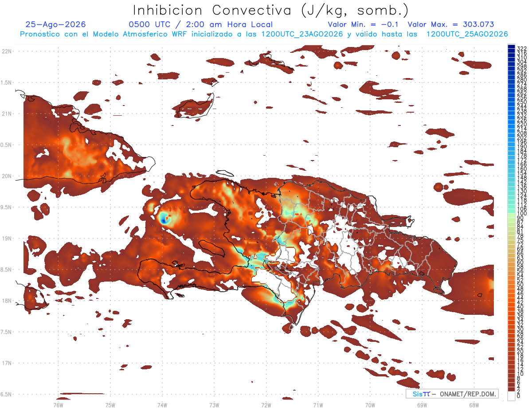Click the 'Valor Max. = 303.073' readout
Screen dimensions: 532x411
point(451,25)
